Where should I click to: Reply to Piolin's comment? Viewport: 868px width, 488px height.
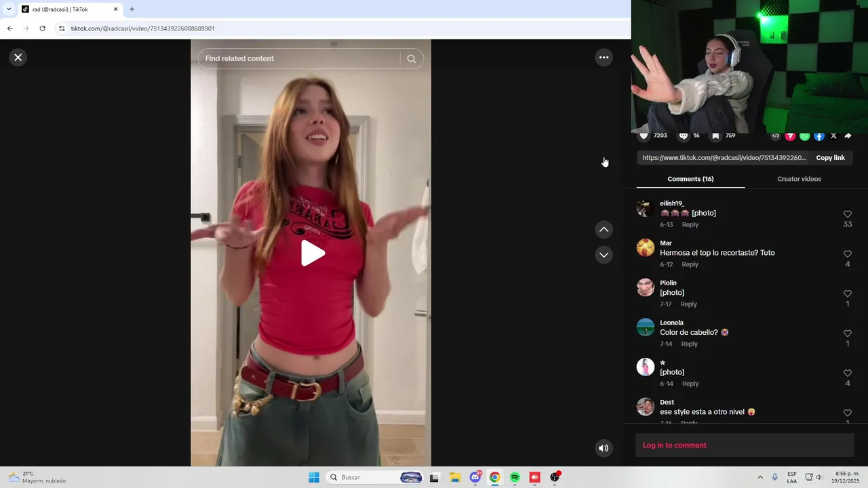click(x=688, y=304)
